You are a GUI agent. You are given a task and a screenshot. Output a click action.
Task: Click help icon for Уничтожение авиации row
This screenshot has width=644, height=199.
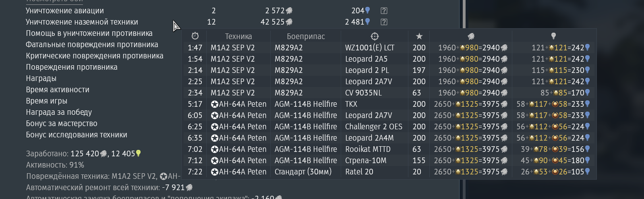pos(384,11)
